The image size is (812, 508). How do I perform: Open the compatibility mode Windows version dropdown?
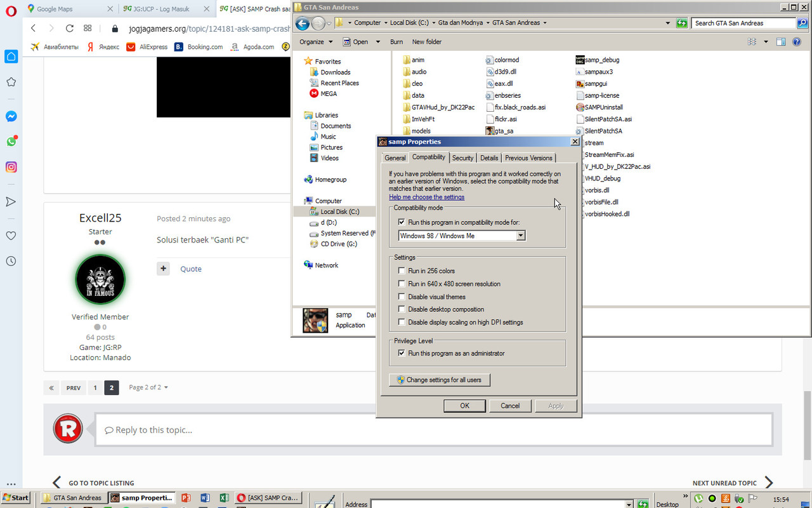(521, 236)
